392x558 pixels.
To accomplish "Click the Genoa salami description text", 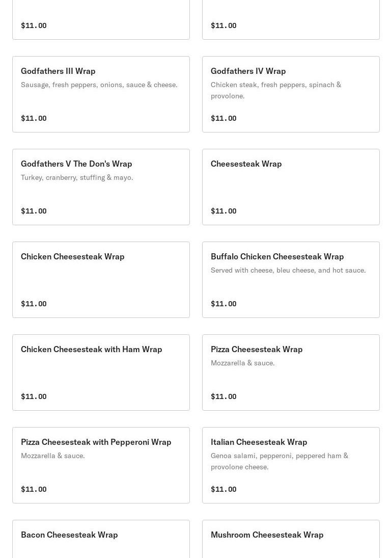I will [279, 461].
